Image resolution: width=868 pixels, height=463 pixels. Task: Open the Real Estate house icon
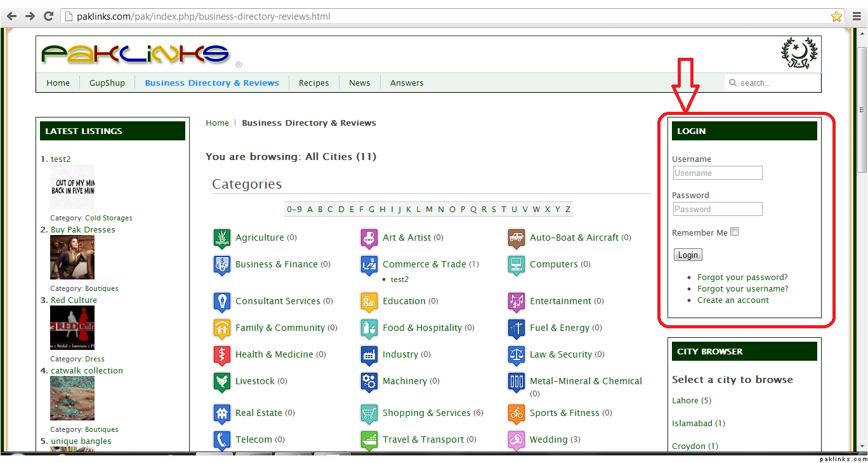click(221, 413)
